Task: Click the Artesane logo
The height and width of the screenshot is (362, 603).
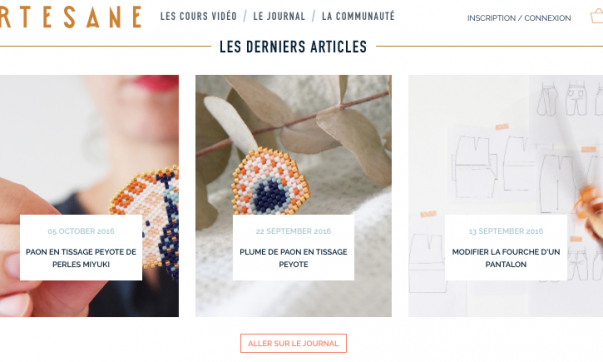Action: point(70,17)
